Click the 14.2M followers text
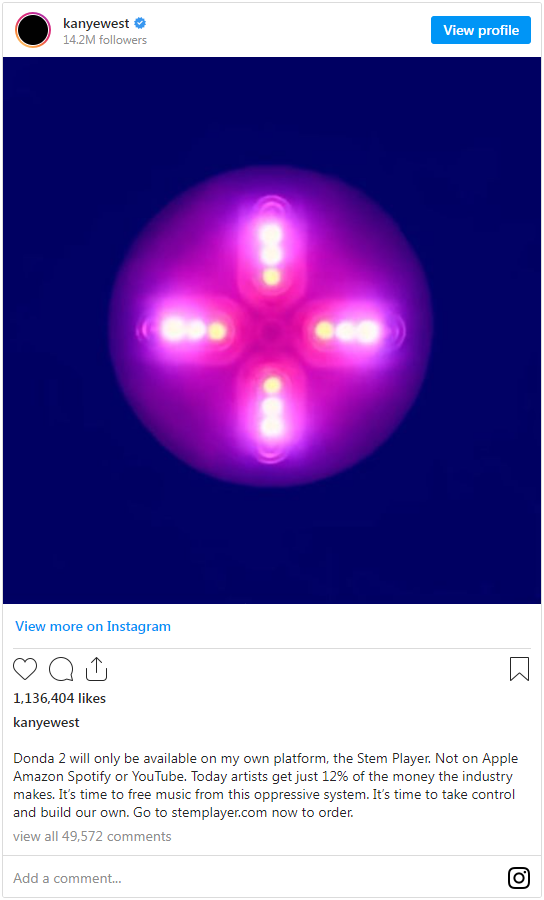The height and width of the screenshot is (900, 544). click(x=105, y=40)
